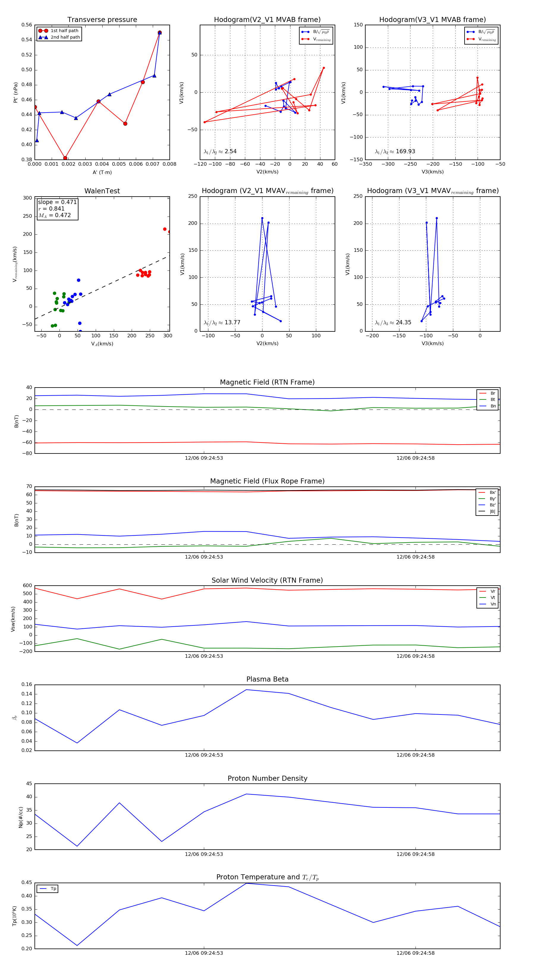This screenshot has height=980, width=535.
Task: Click the "Hodogram(V3_V1 MVAB frame)" title
Action: tap(432, 20)
